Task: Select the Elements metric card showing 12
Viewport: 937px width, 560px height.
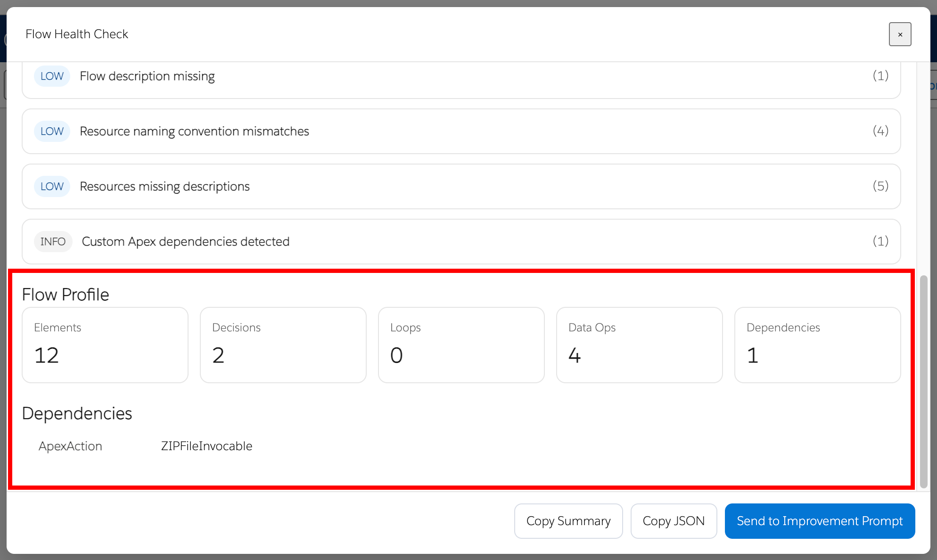Action: (x=105, y=345)
